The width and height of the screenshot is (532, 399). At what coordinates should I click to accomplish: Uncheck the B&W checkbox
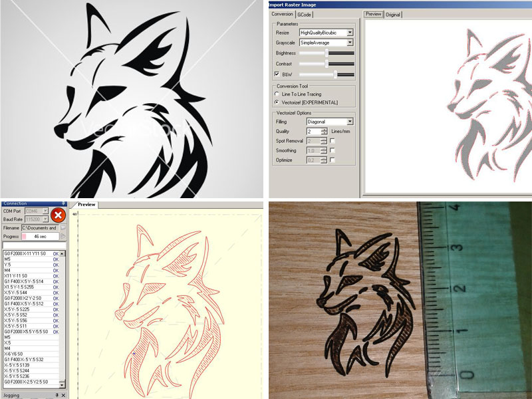[275, 74]
